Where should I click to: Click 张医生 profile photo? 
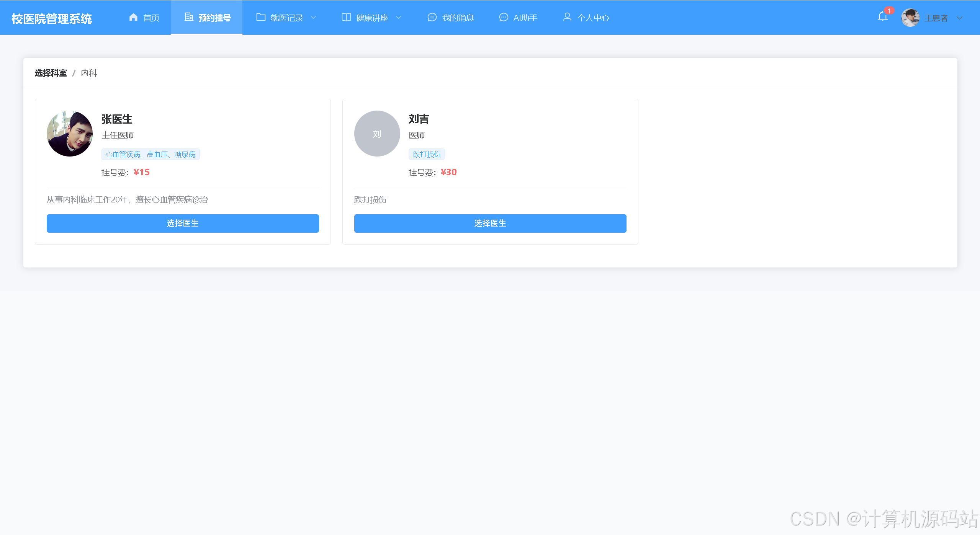(70, 134)
